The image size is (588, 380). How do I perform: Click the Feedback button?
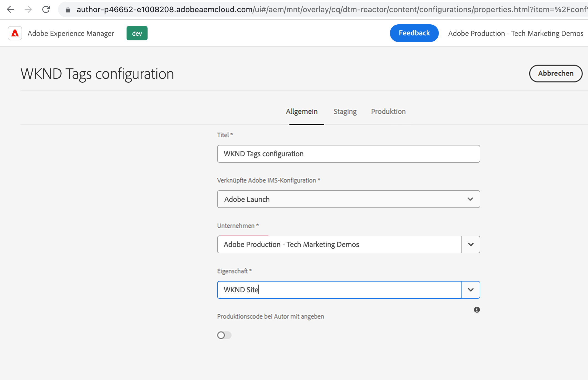tap(414, 33)
